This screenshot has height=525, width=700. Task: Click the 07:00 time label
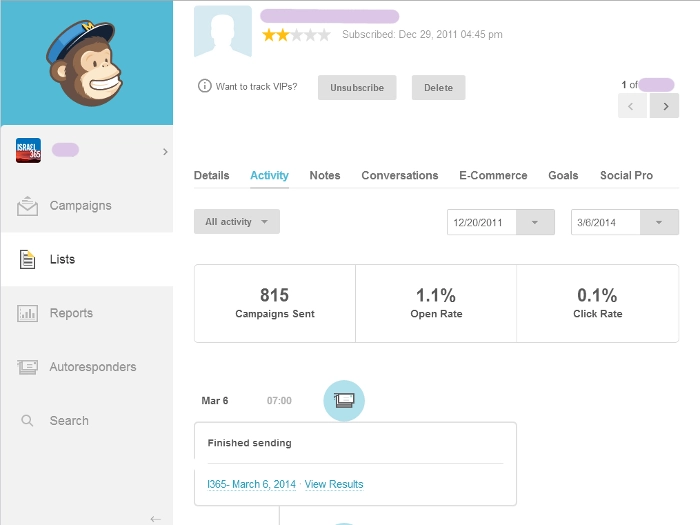[x=279, y=401]
